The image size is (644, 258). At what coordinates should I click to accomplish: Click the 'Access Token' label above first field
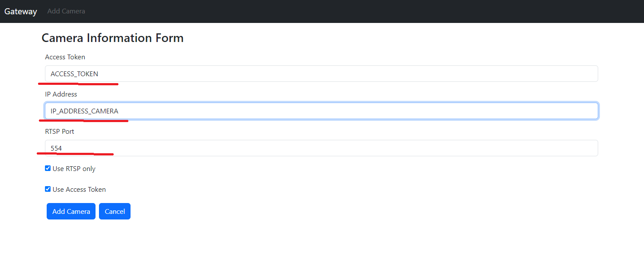coord(65,57)
